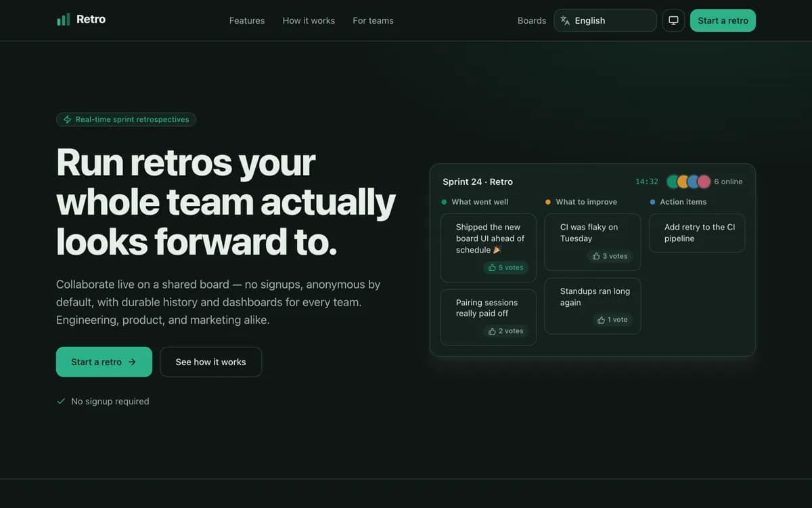Click the Retro bar-chart logo icon
The image size is (812, 508).
coord(64,20)
